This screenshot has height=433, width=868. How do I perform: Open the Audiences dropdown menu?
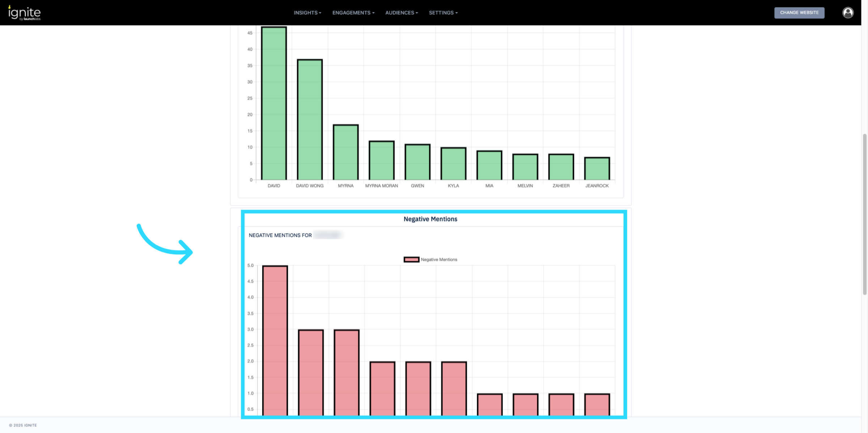click(401, 13)
